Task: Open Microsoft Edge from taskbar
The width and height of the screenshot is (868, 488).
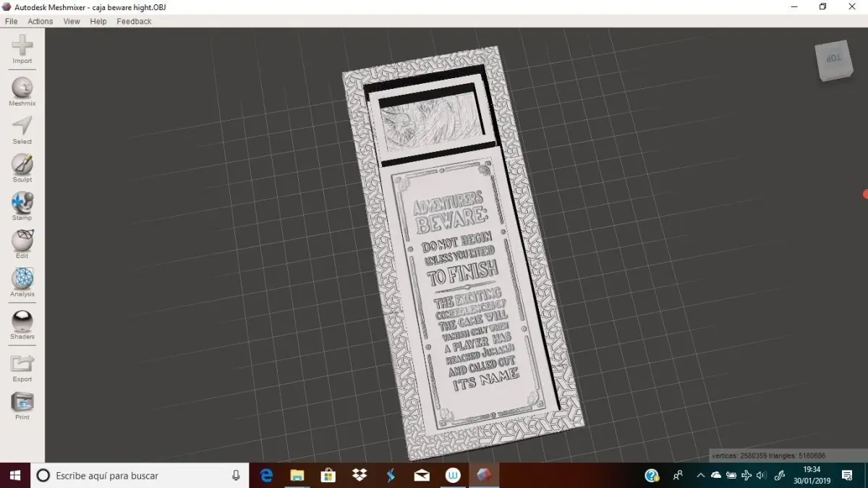Action: point(266,475)
